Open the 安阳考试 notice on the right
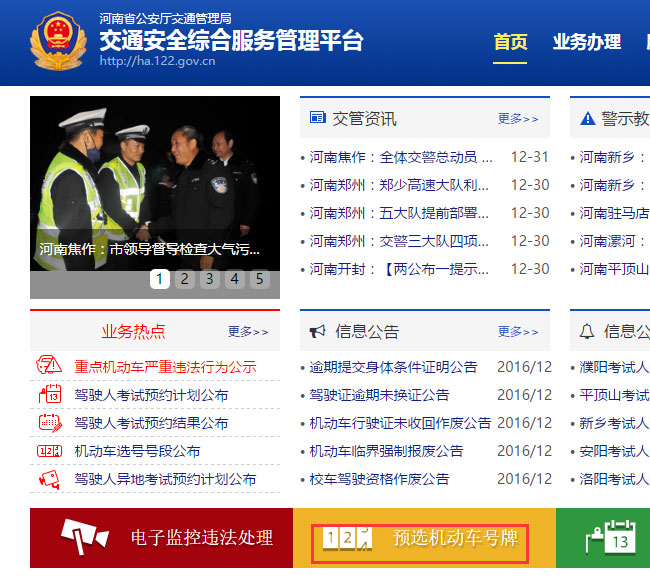Screen dimensions: 650x588 coord(614,451)
